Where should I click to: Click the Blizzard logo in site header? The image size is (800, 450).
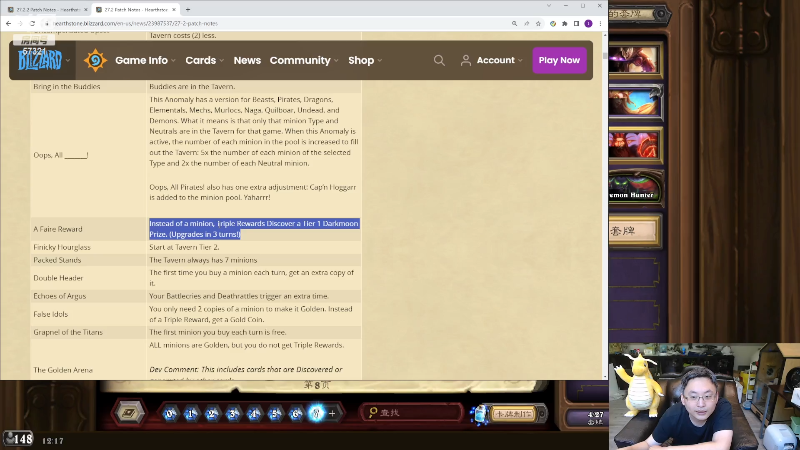pyautogui.click(x=40, y=60)
